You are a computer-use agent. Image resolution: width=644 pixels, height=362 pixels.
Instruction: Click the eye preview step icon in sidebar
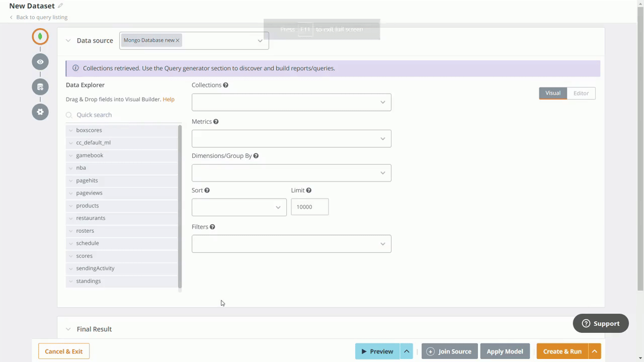click(40, 61)
